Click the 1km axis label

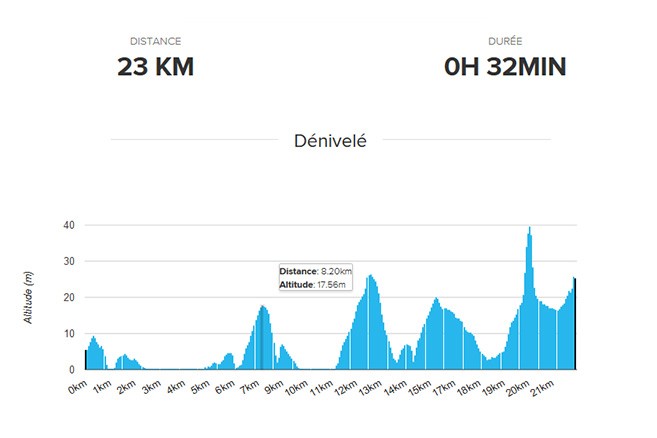point(102,387)
